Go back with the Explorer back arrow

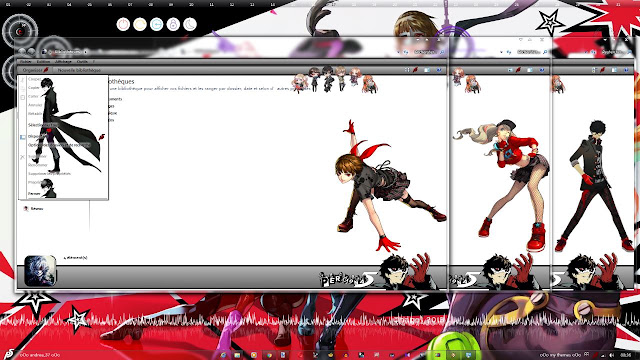tap(22, 52)
